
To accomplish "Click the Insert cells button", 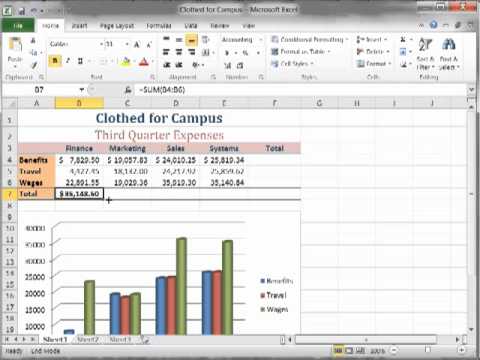I will [x=372, y=40].
